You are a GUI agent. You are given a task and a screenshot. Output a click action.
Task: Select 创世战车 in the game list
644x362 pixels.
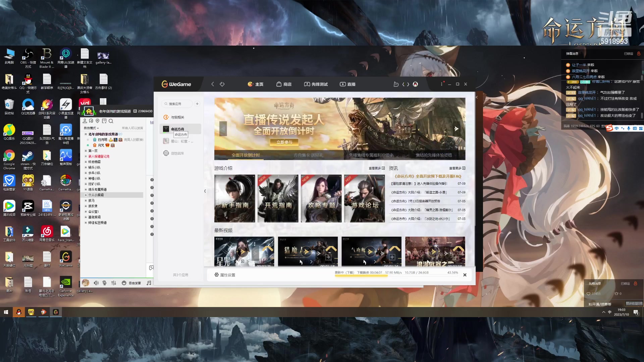pos(180,153)
